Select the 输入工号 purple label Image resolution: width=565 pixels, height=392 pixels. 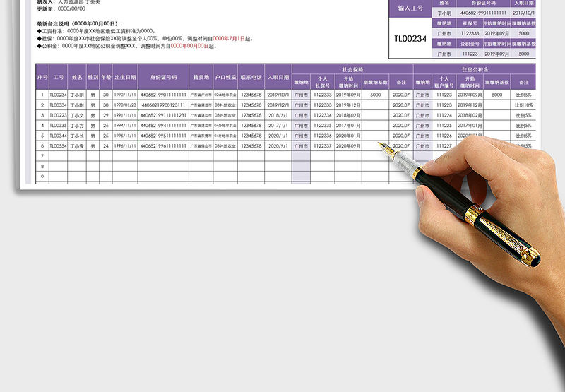point(410,7)
